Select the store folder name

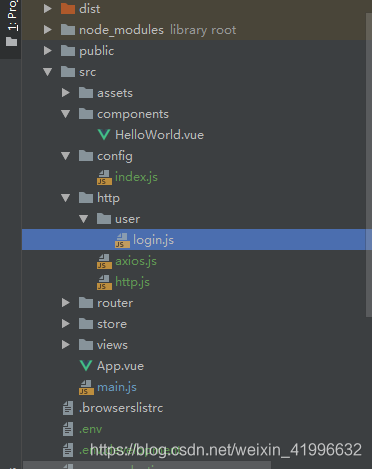tap(112, 324)
